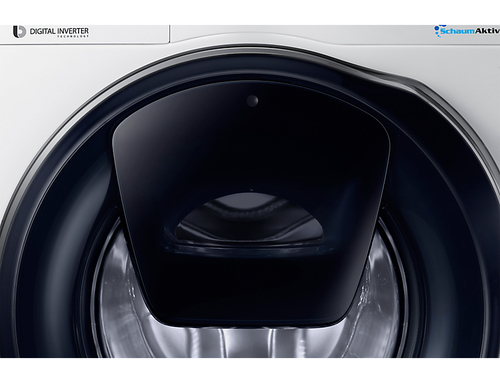The width and height of the screenshot is (500, 383).
Task: Click the detergent drawer's right edge seam
Action: (x=170, y=34)
